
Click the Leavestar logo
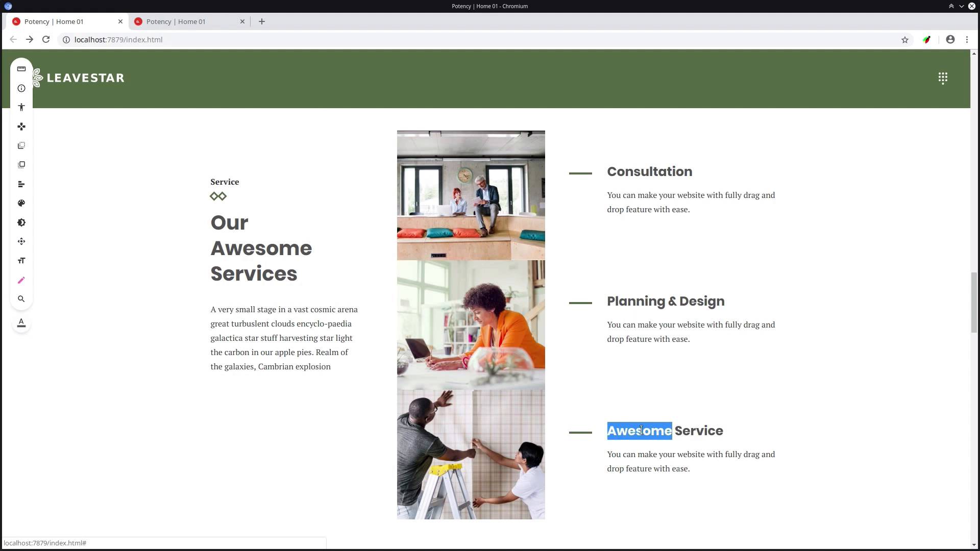tap(79, 78)
